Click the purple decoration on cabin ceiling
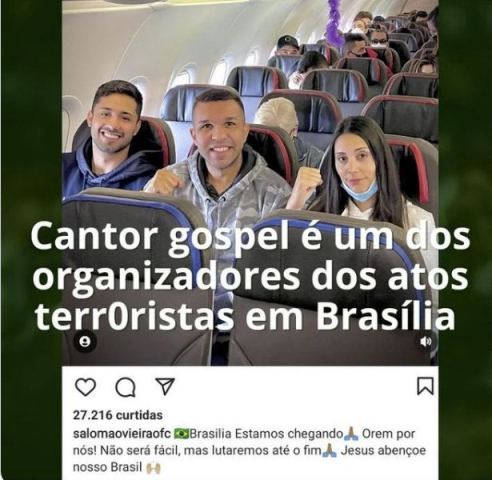Screen dimensions: 492x480 [334, 22]
